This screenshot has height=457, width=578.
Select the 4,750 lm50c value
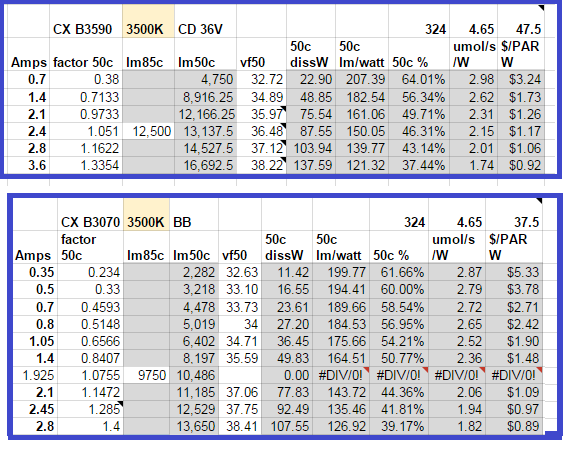coord(205,79)
